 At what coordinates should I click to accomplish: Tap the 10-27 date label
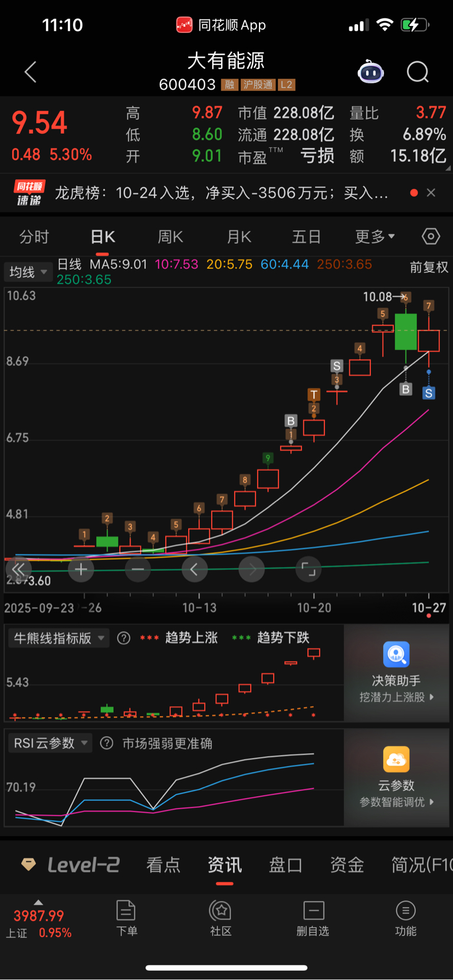pyautogui.click(x=429, y=608)
